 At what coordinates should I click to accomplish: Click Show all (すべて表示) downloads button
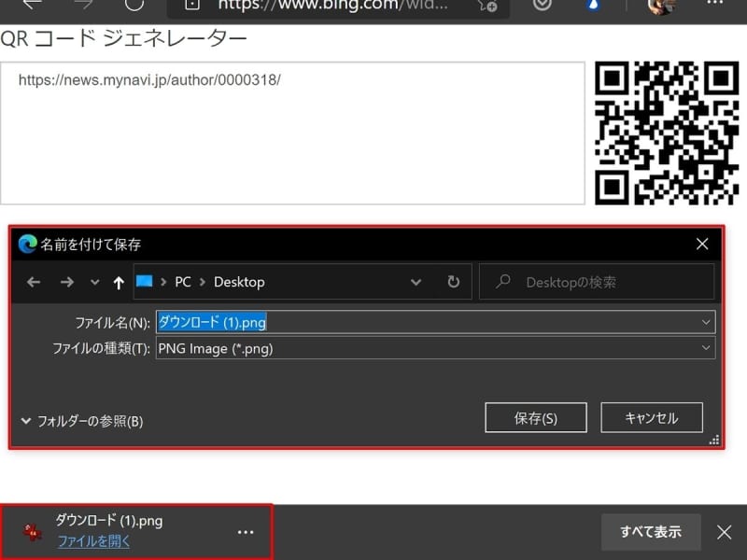click(x=651, y=531)
